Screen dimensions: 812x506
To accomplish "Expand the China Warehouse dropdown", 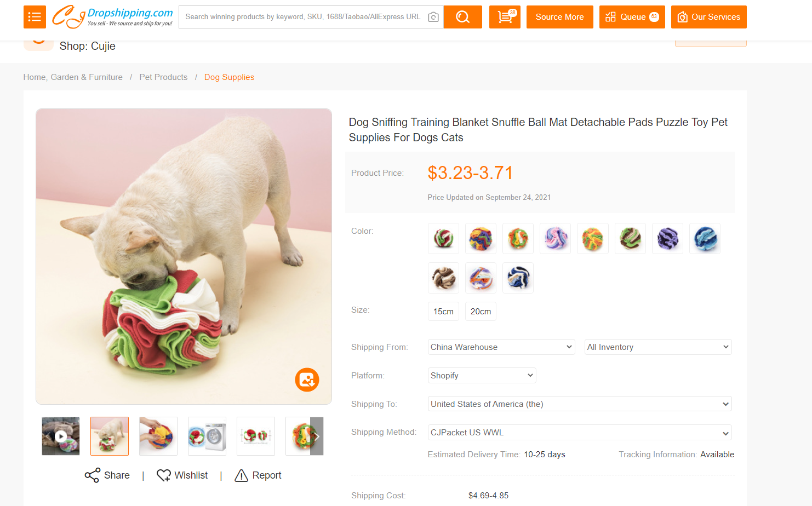I will point(501,347).
